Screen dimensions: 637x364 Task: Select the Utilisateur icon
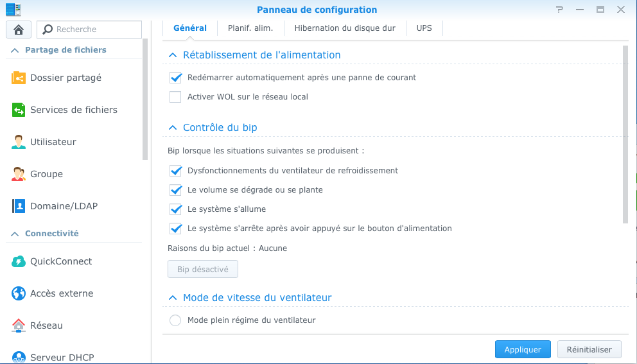click(x=19, y=142)
